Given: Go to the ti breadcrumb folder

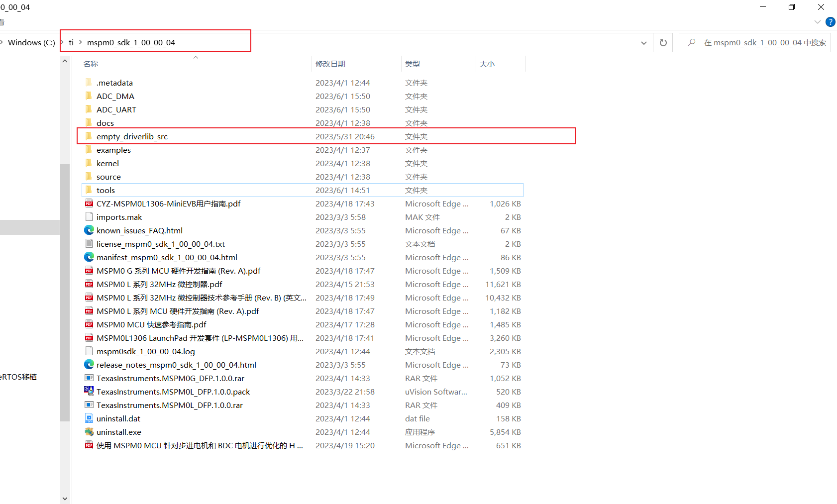Looking at the screenshot, I should (x=71, y=42).
